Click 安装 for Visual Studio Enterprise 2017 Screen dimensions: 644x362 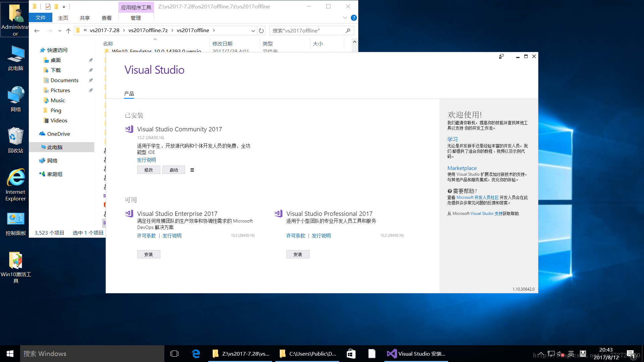coord(149,254)
